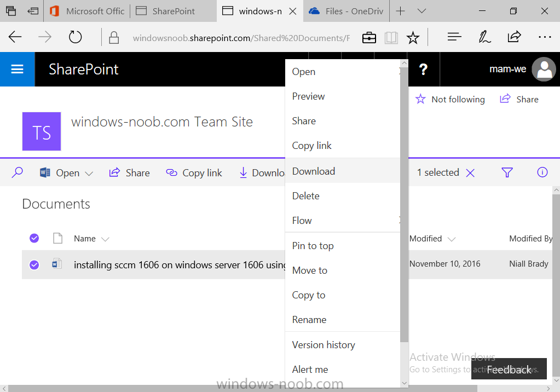The height and width of the screenshot is (392, 560).
Task: Click the browser Back arrow
Action: [15, 37]
